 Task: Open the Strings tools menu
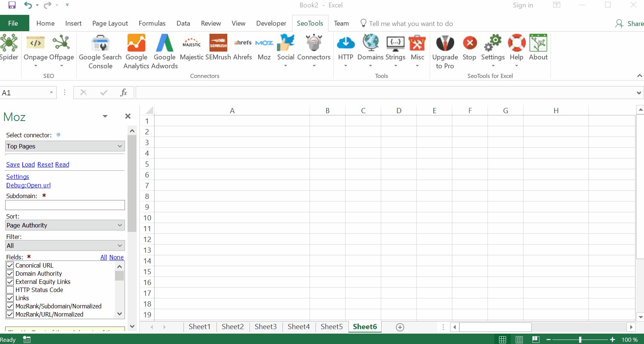[x=395, y=51]
